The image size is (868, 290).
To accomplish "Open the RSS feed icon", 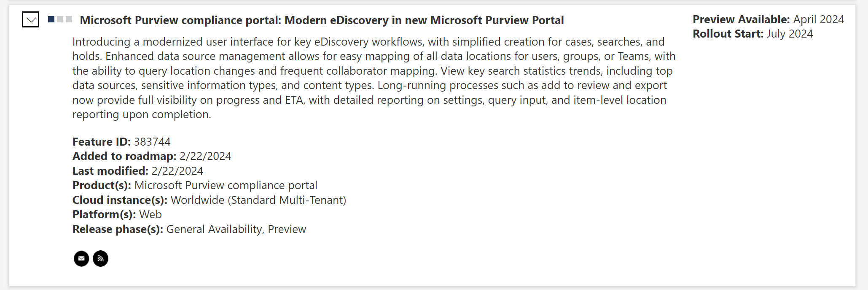I will (100, 258).
